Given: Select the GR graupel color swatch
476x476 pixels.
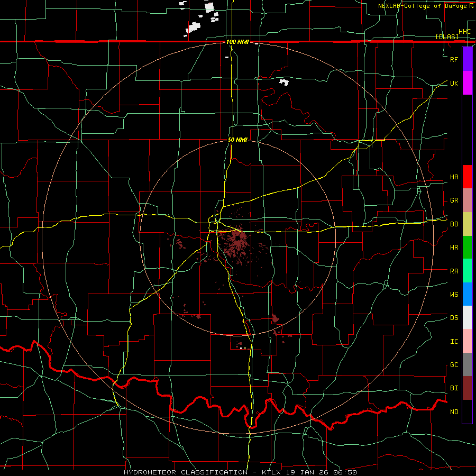Looking at the screenshot, I should tap(467, 200).
